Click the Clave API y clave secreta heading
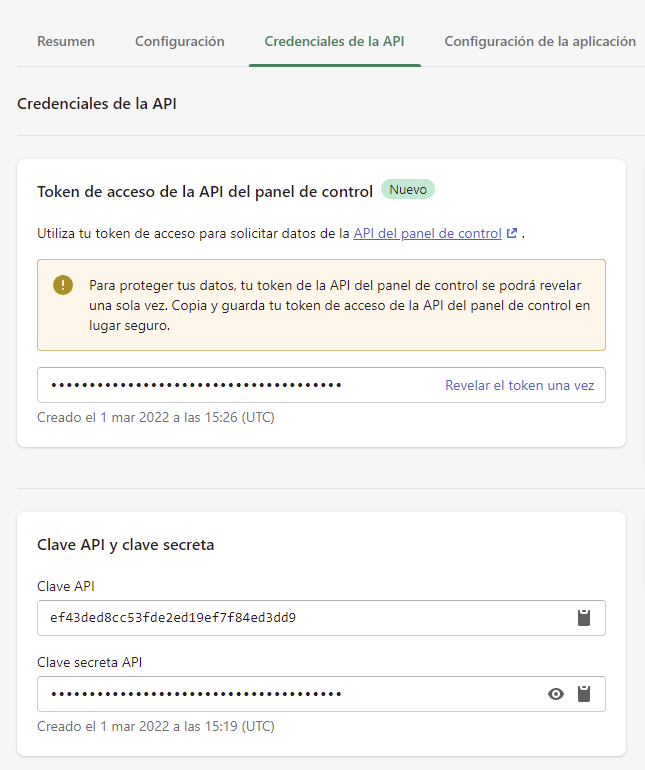The width and height of the screenshot is (645, 770). (x=126, y=545)
